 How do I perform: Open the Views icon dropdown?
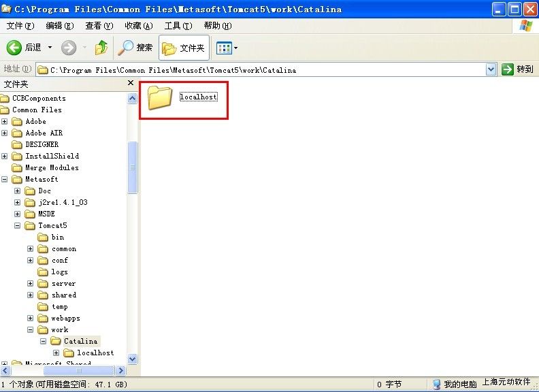227,48
